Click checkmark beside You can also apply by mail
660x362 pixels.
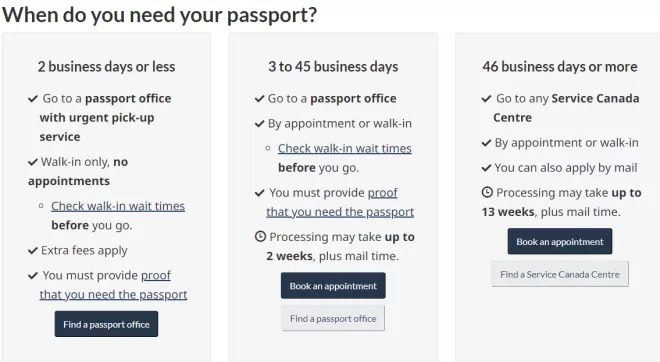(487, 168)
